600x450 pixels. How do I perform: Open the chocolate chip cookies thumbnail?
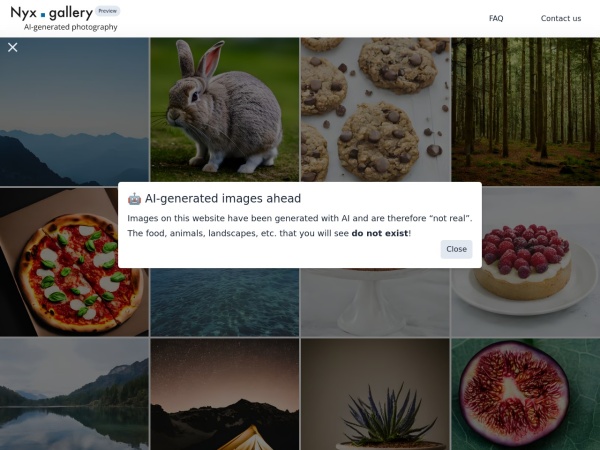tap(375, 110)
